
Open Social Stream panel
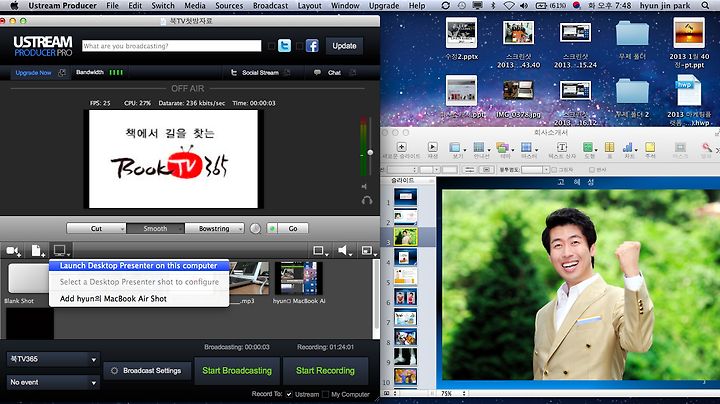[260, 73]
